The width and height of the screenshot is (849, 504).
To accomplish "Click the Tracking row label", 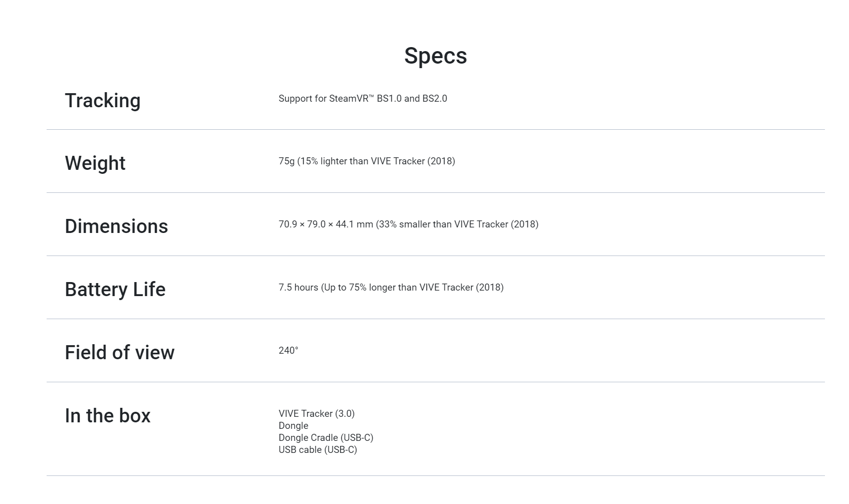I will pyautogui.click(x=103, y=101).
